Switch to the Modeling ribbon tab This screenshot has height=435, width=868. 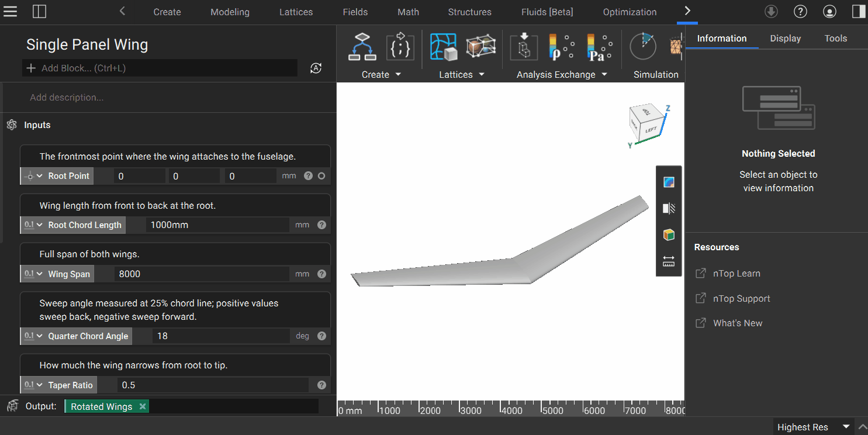click(x=230, y=12)
